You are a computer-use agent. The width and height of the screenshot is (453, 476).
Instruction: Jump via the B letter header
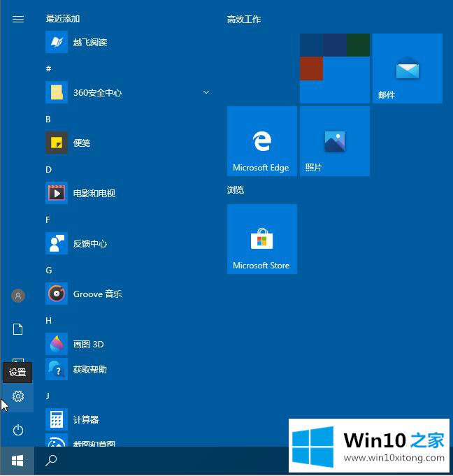tap(48, 120)
